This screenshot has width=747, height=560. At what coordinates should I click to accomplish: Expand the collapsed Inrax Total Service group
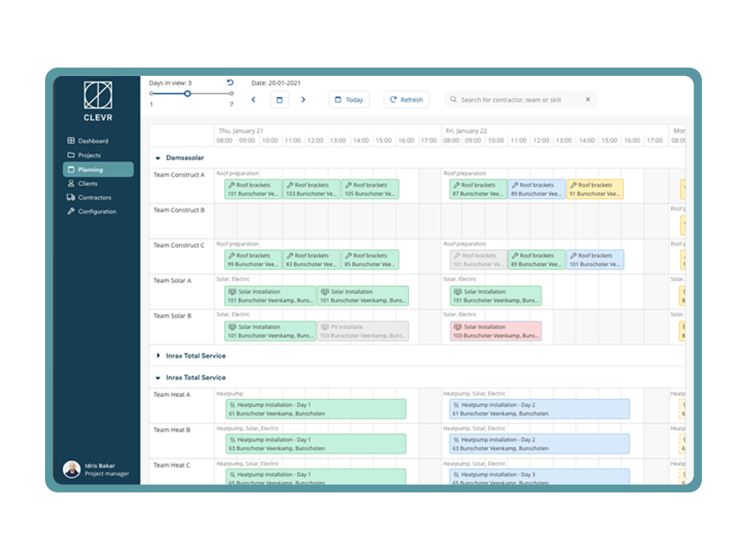(158, 356)
